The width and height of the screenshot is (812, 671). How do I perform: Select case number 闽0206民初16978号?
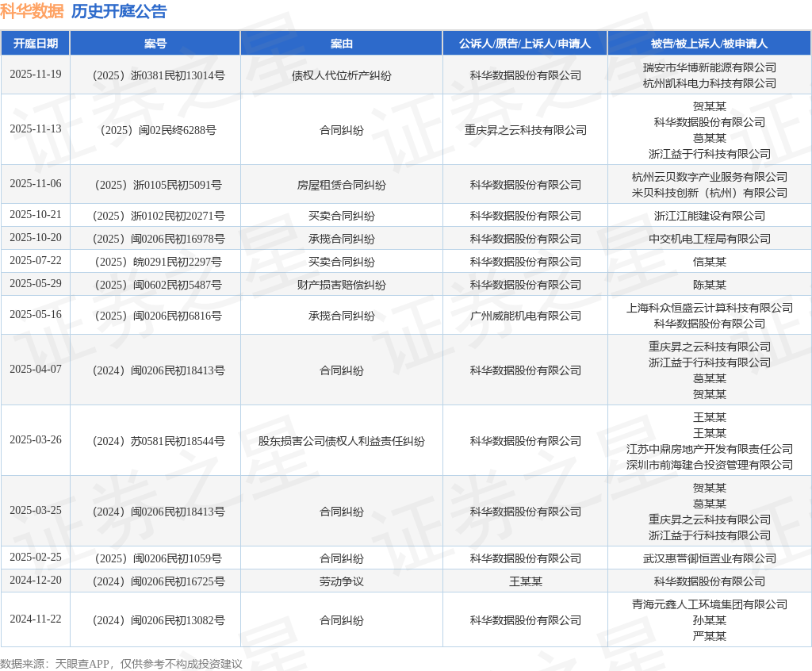(x=159, y=239)
